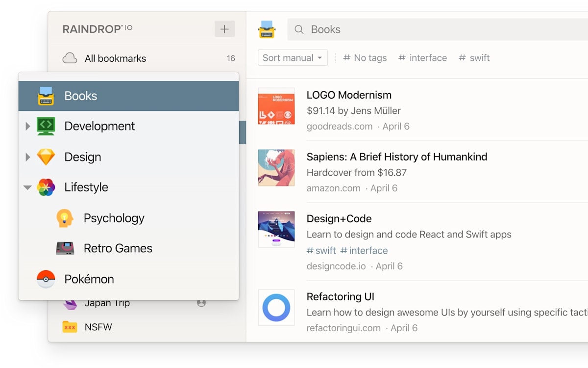Open Sapiens: A Brief History of Humankind title
The image size is (588, 368).
(x=397, y=157)
